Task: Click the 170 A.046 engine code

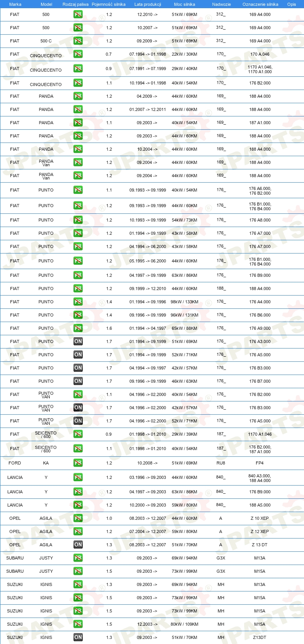Action: [x=260, y=54]
